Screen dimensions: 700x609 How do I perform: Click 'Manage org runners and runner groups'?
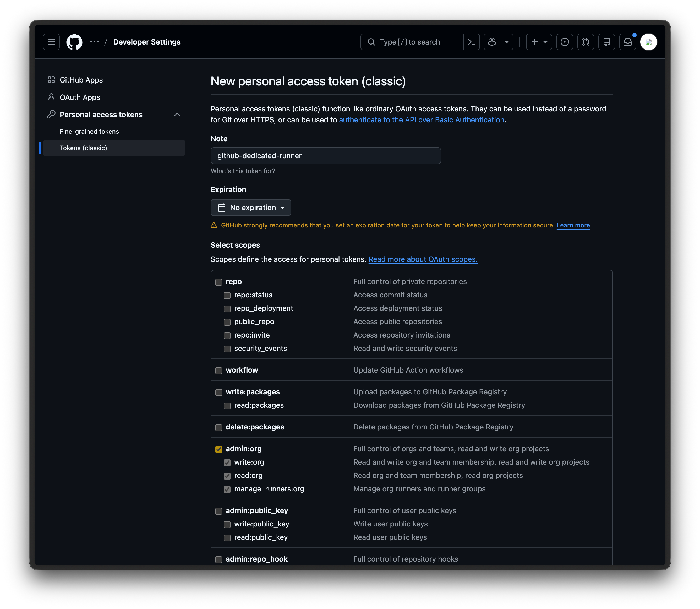pyautogui.click(x=419, y=489)
